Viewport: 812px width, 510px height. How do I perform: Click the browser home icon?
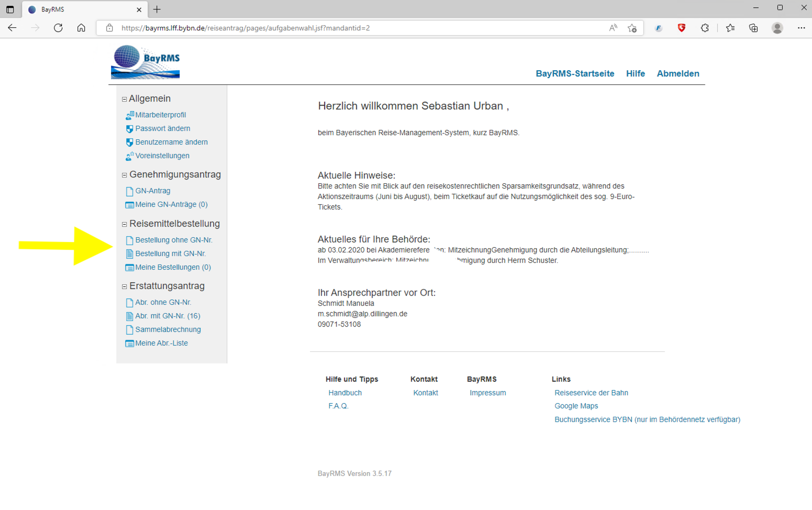81,28
